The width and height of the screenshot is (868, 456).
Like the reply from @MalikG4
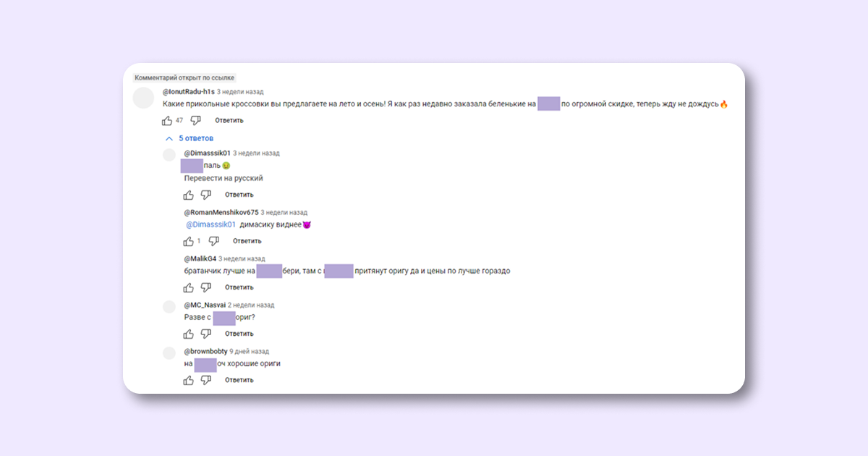point(189,287)
